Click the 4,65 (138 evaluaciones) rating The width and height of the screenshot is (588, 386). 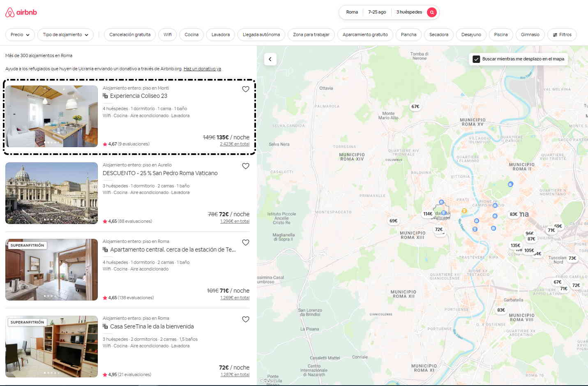[128, 298]
